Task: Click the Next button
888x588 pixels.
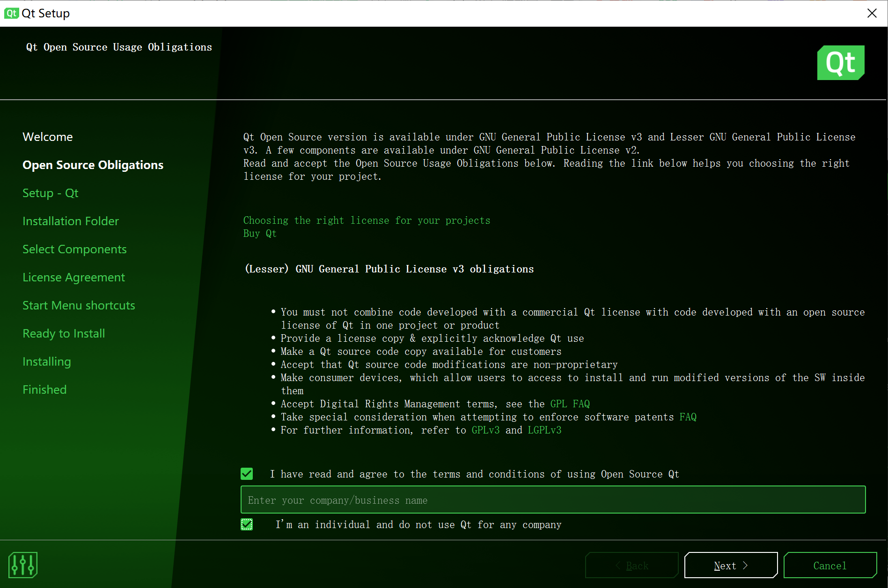Action: (731, 565)
